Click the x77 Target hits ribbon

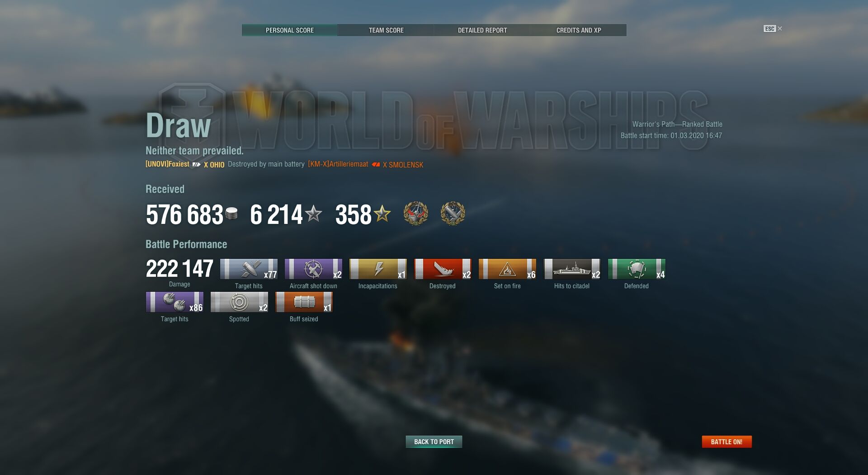[x=249, y=269]
